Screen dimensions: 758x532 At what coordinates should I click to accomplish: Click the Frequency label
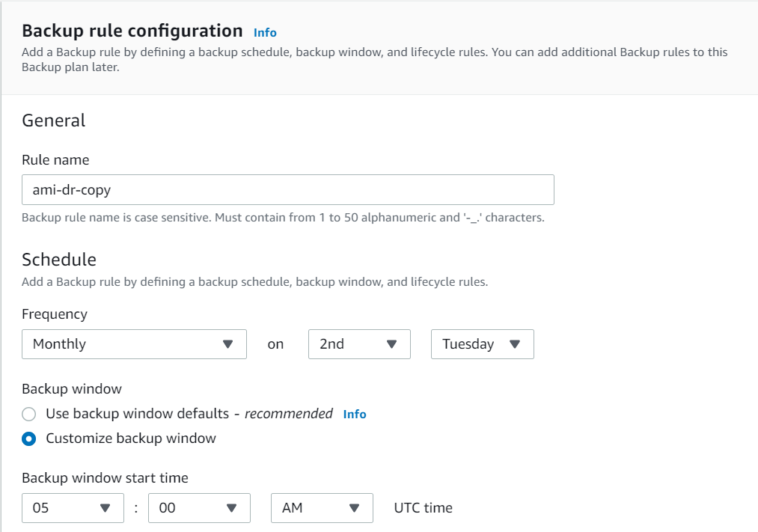pos(55,314)
